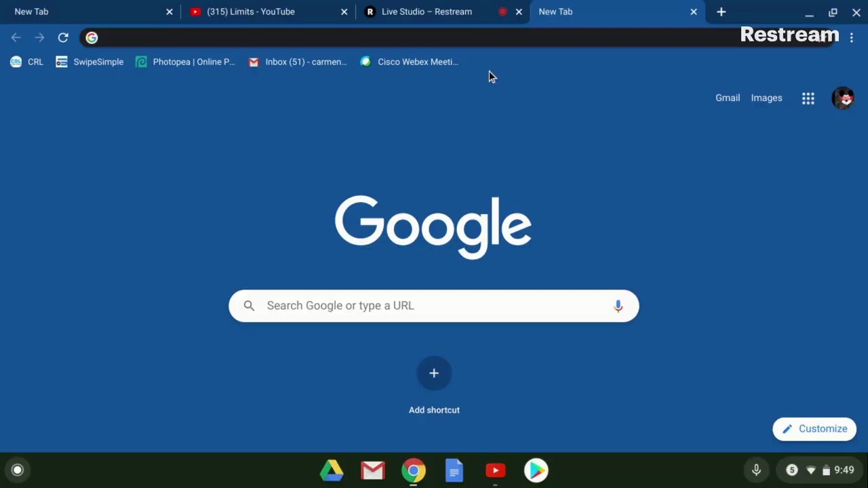868x488 pixels.
Task: Open the notification count badge showing 5
Action: [791, 470]
